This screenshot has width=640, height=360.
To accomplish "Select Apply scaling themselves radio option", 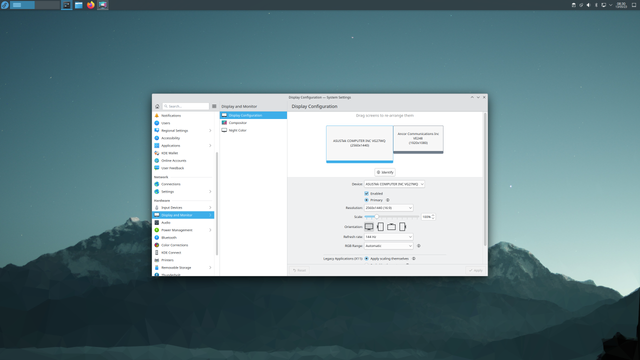I will point(367,258).
